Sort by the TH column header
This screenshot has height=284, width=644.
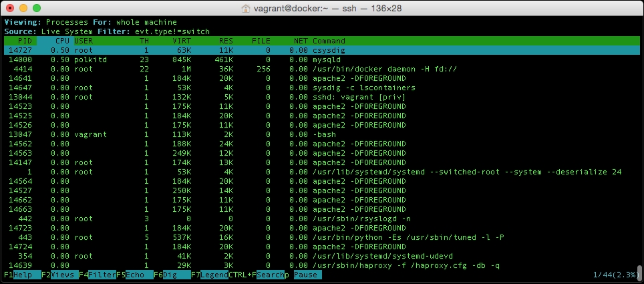click(x=144, y=41)
